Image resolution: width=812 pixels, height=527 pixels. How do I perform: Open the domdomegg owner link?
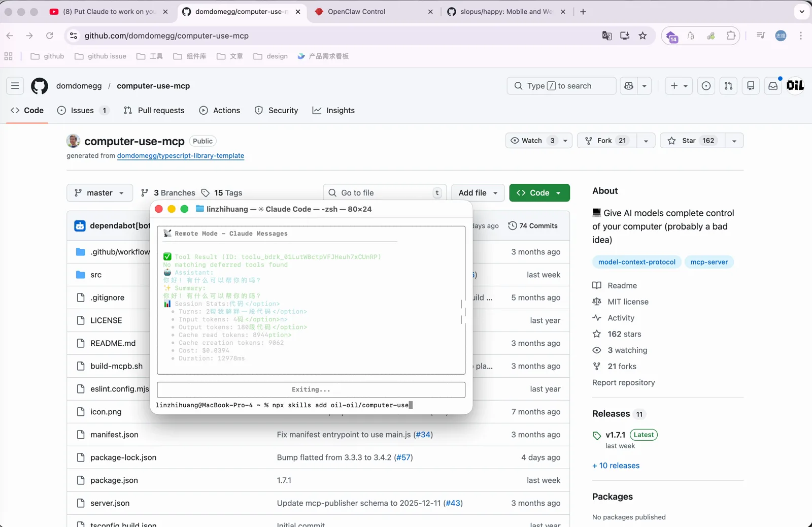coord(79,86)
